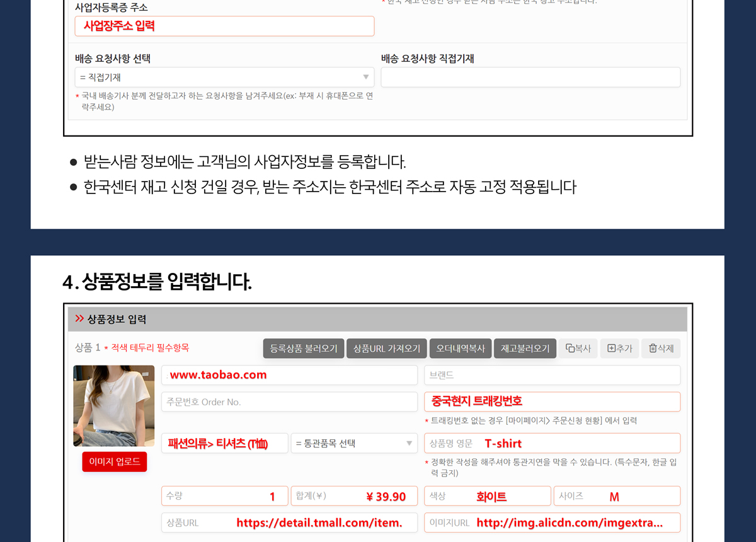Viewport: 756px width, 542px height.
Task: Click the 상품명 영문 T-shirt field
Action: click(x=552, y=443)
